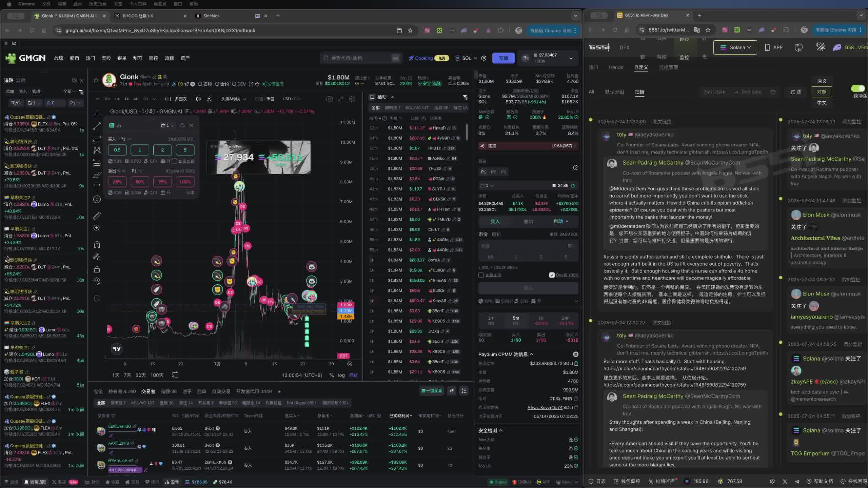Refresh the 24.89 SOL wallet balance
Viewport: 868px width, 488px height.
pyautogui.click(x=573, y=186)
